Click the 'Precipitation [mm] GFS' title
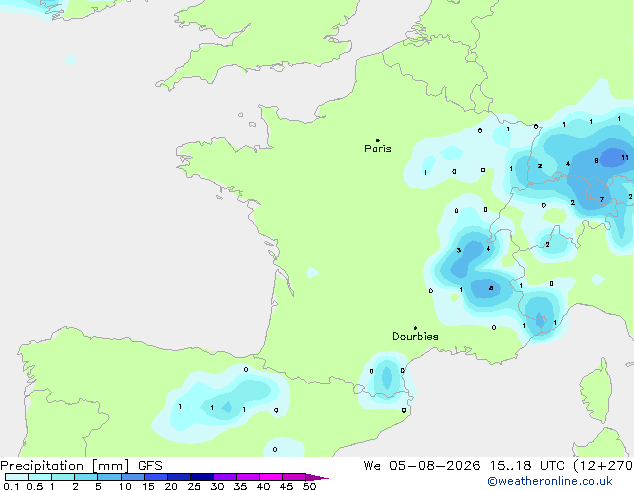 tap(81, 466)
